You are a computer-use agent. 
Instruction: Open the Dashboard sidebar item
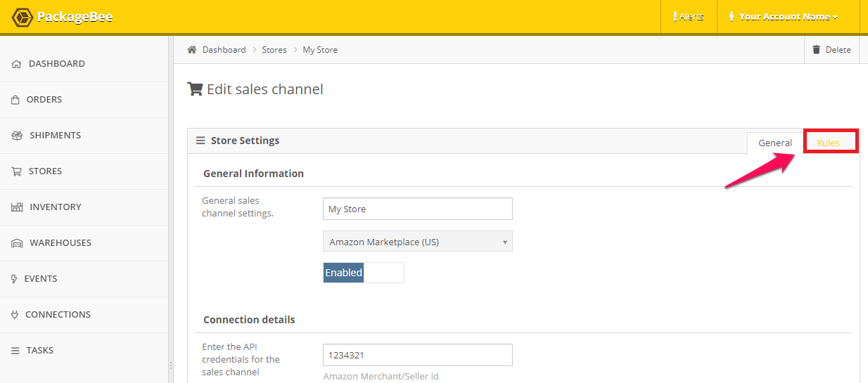[84, 64]
